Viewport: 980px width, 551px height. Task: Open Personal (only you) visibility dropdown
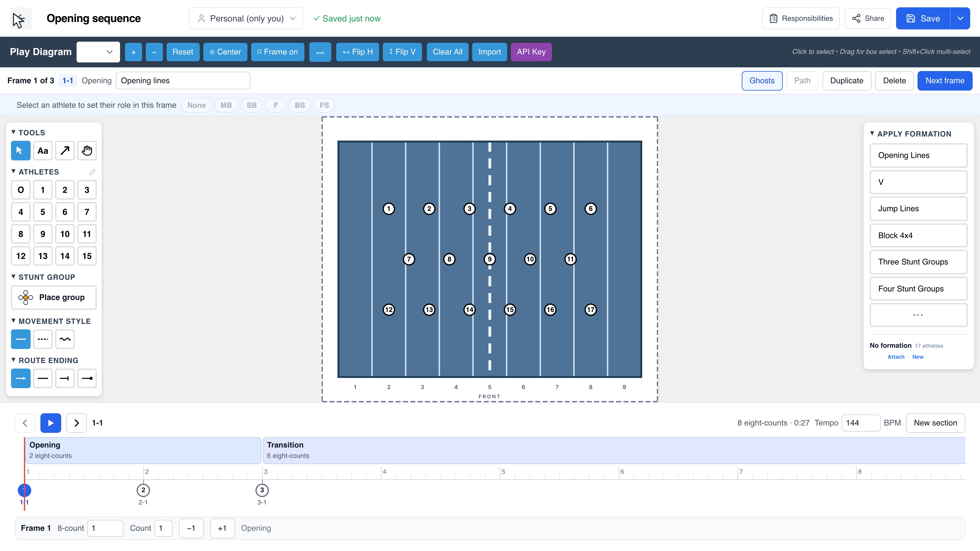246,18
